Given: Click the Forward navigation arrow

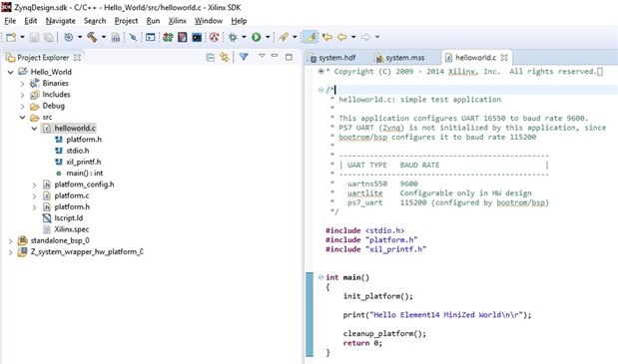Looking at the screenshot, I should [365, 37].
